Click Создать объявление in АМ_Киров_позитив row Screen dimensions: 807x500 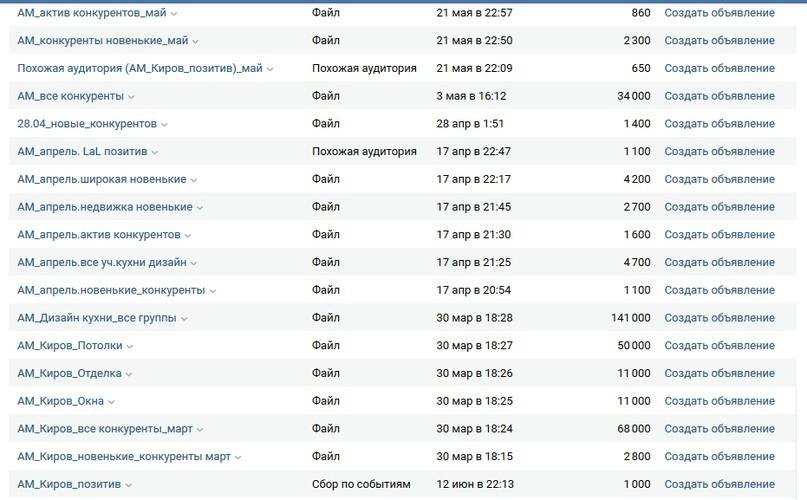tap(719, 484)
